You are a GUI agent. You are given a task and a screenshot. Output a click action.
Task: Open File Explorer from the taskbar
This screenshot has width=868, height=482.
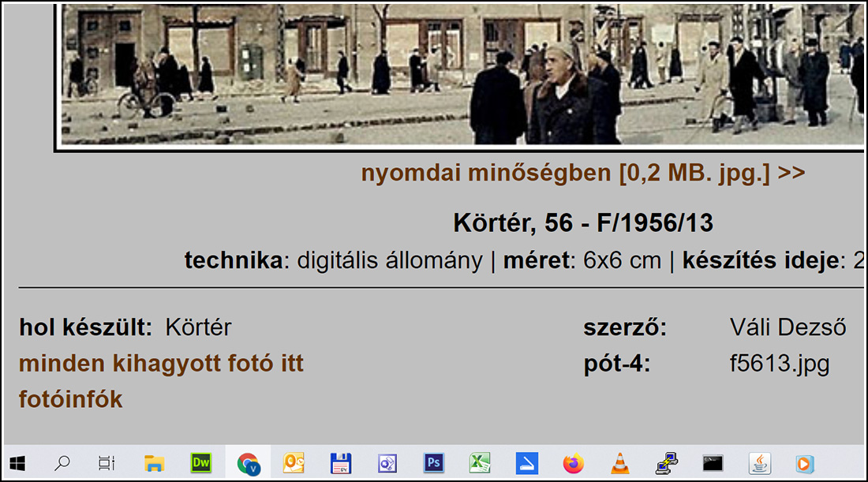click(x=154, y=463)
